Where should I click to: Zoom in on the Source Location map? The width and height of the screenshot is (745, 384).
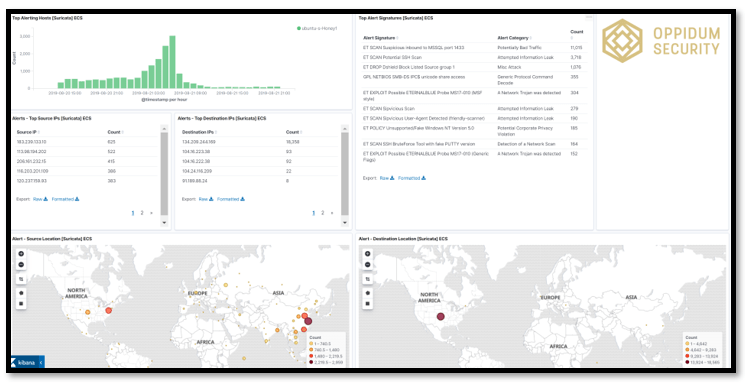click(x=21, y=254)
